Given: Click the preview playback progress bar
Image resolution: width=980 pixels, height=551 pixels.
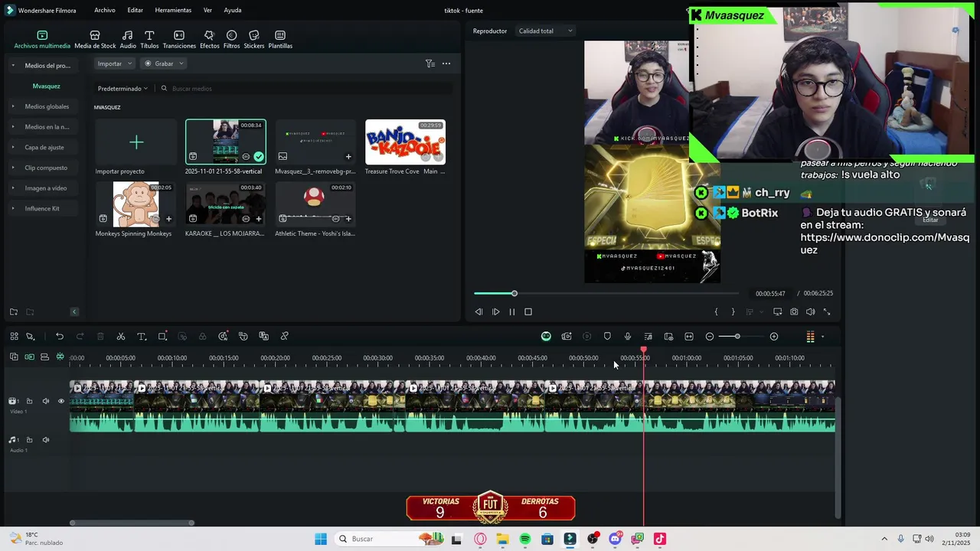Looking at the screenshot, I should 606,293.
